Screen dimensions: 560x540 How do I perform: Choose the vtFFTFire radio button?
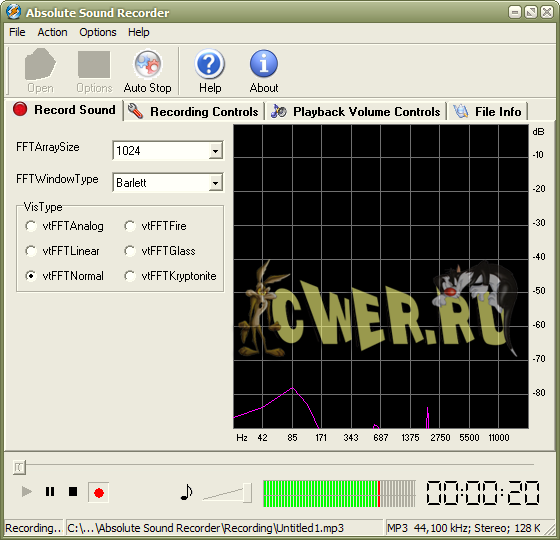pyautogui.click(x=130, y=226)
